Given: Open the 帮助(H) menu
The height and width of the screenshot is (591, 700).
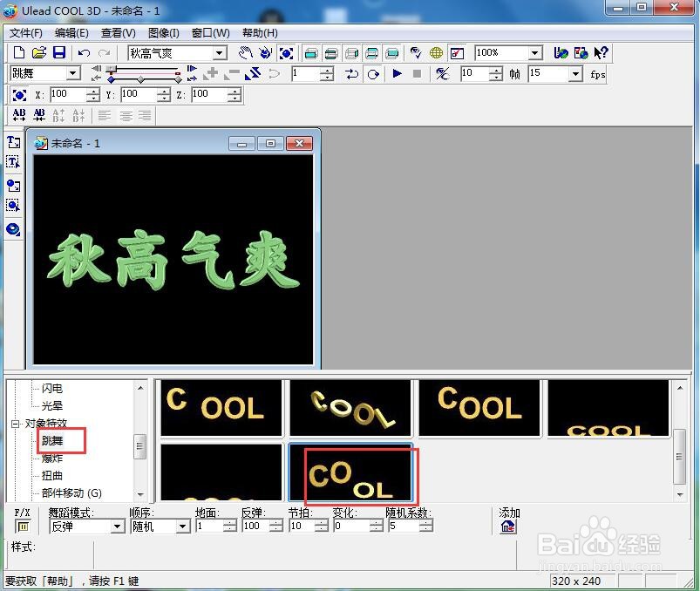Looking at the screenshot, I should click(260, 33).
